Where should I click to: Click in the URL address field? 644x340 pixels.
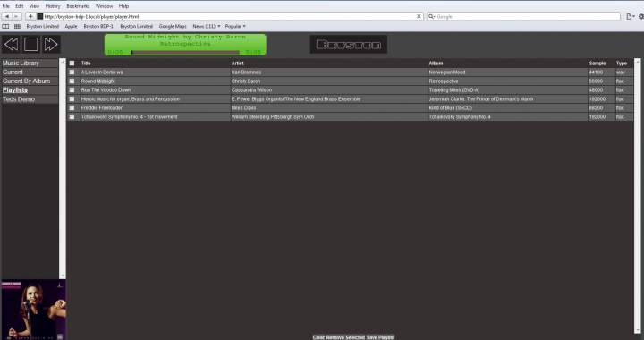[x=230, y=16]
